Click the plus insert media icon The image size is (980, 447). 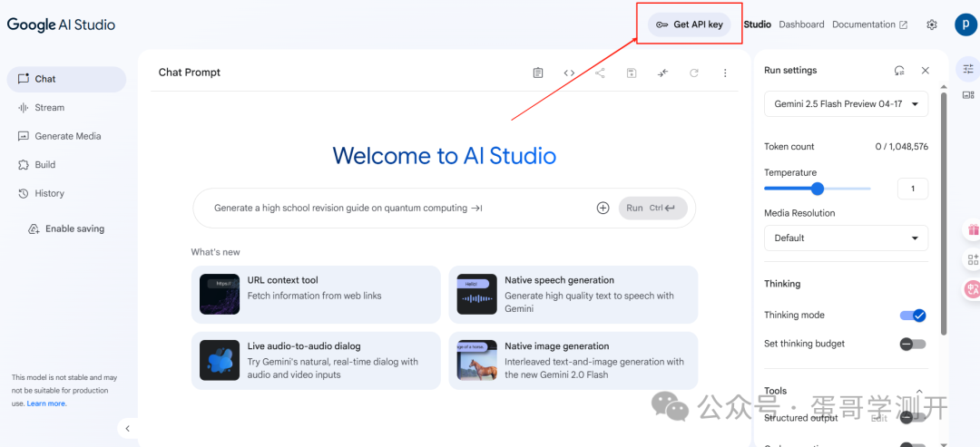coord(603,208)
